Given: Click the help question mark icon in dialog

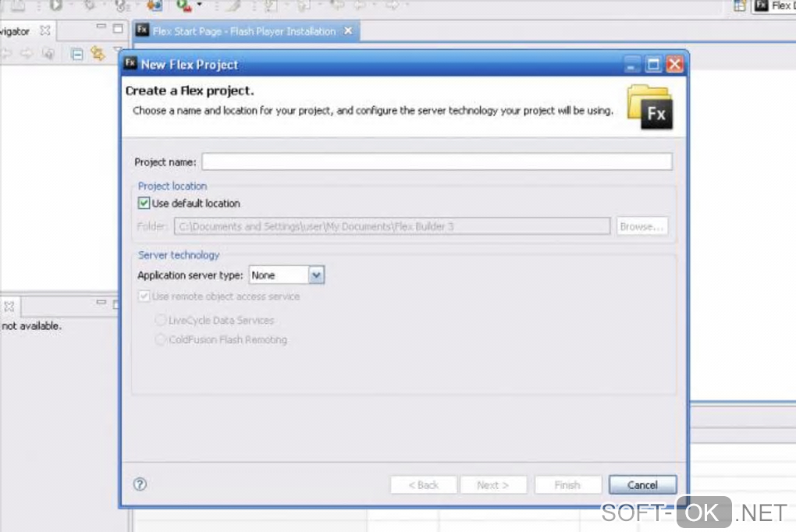Looking at the screenshot, I should pyautogui.click(x=140, y=484).
